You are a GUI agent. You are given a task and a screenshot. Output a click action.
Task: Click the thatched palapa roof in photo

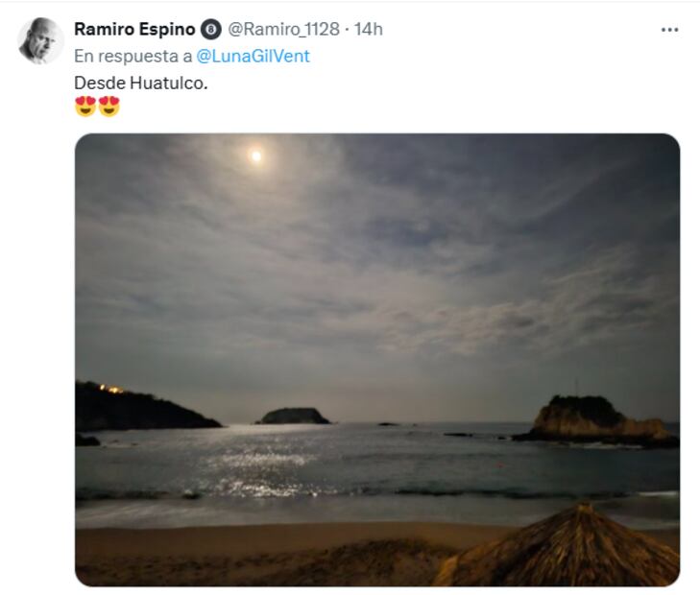click(562, 552)
